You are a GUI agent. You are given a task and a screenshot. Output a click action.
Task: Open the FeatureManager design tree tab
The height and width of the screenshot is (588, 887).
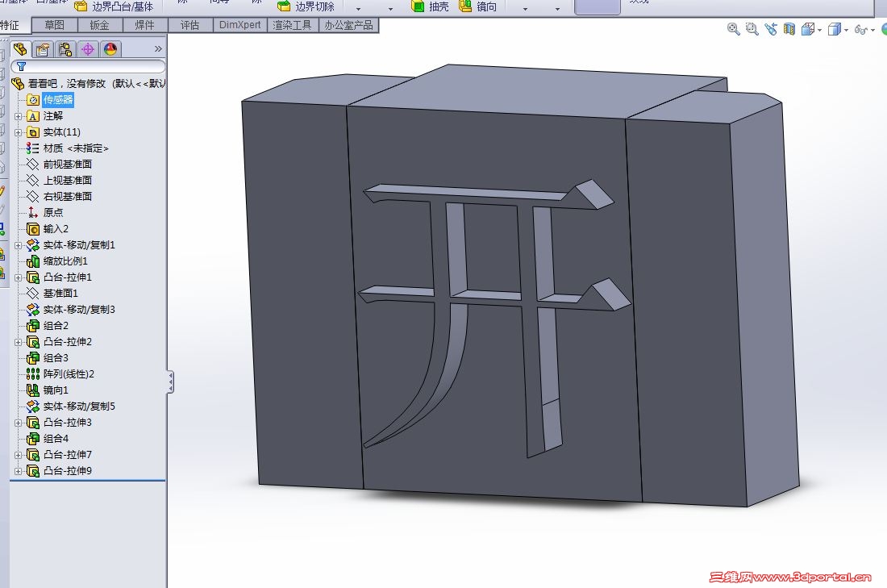[x=20, y=49]
